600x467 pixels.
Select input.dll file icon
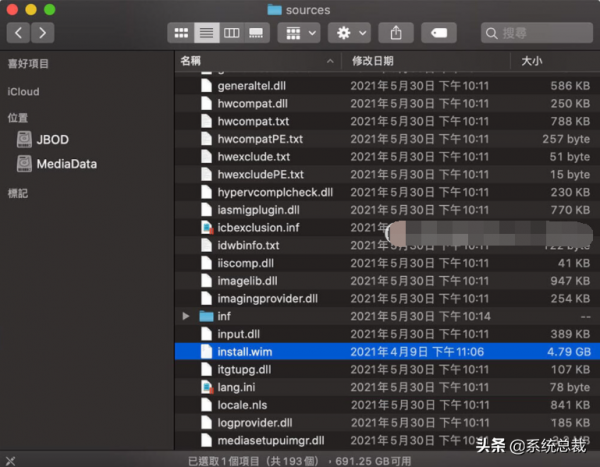206,334
